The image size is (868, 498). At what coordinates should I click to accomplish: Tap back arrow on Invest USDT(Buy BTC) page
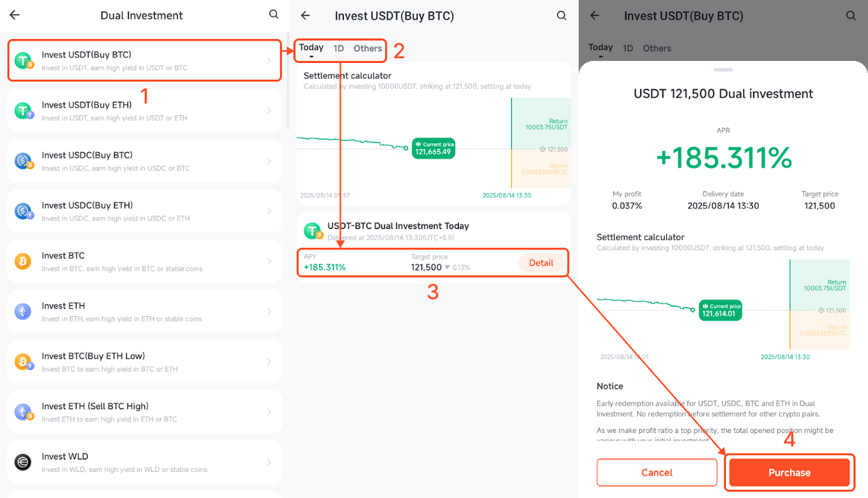click(305, 16)
